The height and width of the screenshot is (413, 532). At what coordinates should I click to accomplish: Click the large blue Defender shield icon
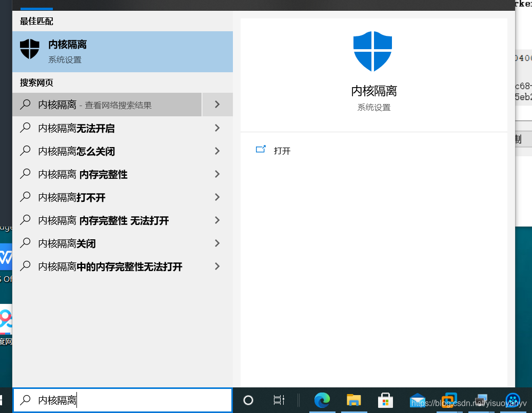click(372, 51)
